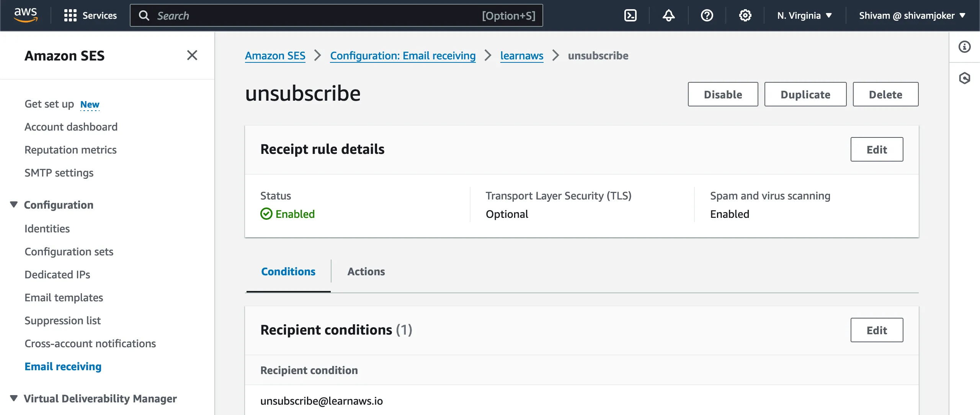
Task: Go to Amazon SES breadcrumb link
Action: tap(275, 56)
